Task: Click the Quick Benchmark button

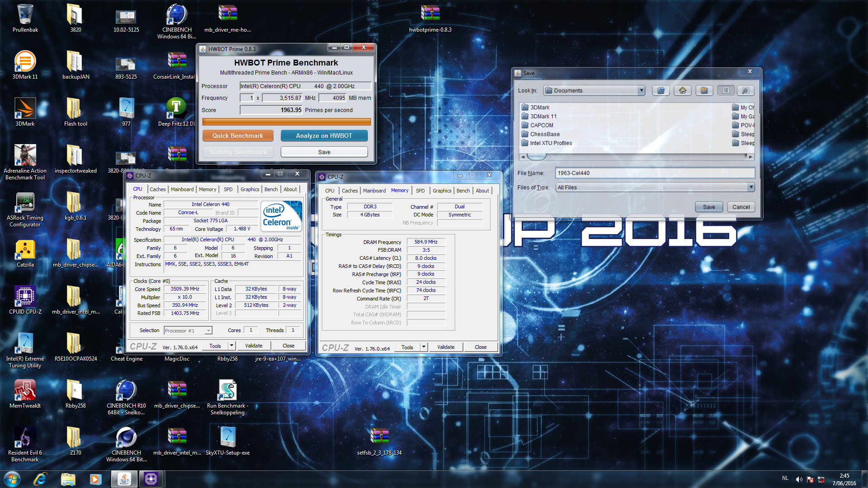Action: pyautogui.click(x=238, y=136)
